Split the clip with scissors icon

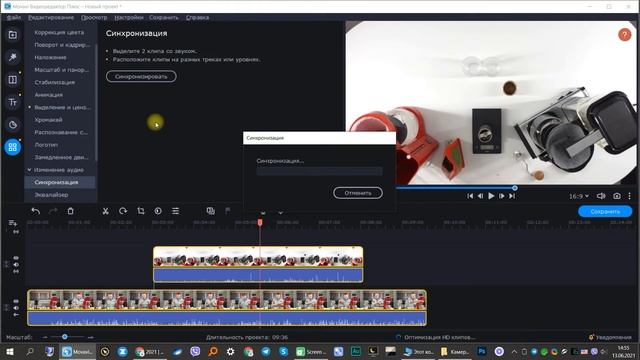[105, 211]
